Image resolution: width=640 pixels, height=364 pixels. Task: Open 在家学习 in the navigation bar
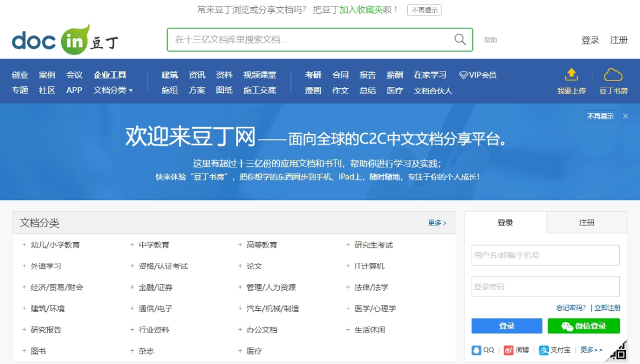click(x=430, y=75)
